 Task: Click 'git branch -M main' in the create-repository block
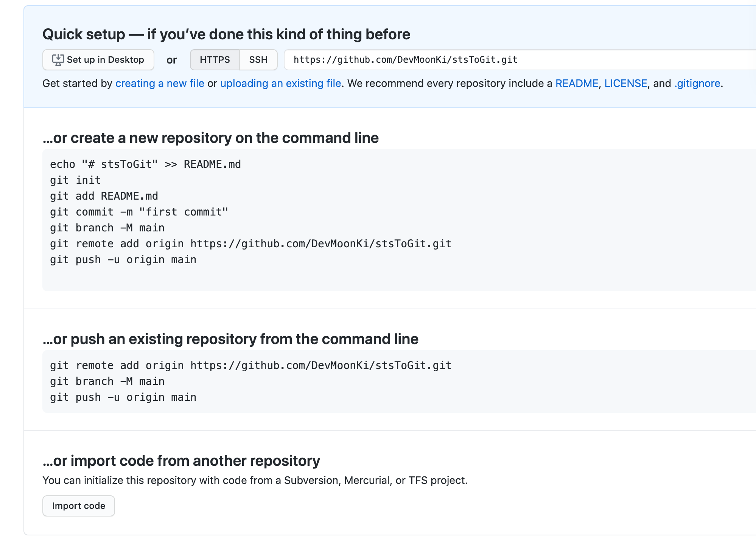107,228
